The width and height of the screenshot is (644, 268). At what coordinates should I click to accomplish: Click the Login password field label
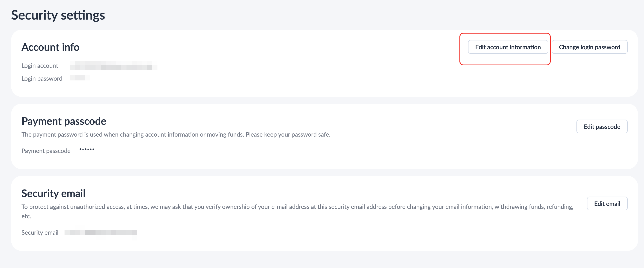[x=42, y=79]
